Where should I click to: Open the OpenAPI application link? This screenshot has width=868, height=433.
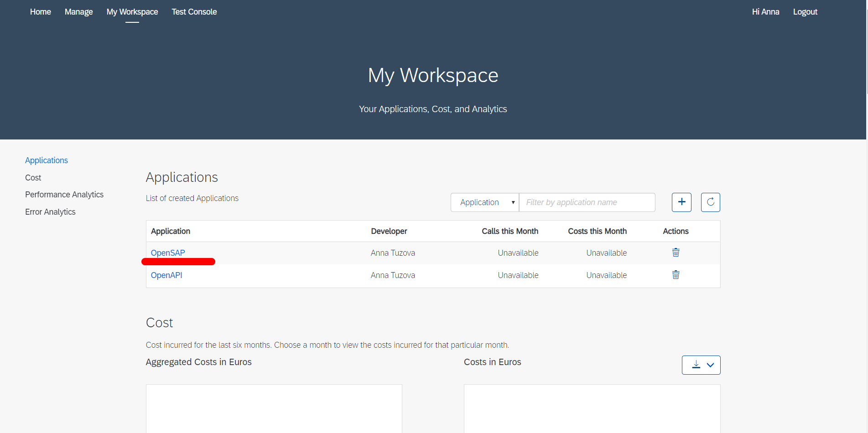166,275
